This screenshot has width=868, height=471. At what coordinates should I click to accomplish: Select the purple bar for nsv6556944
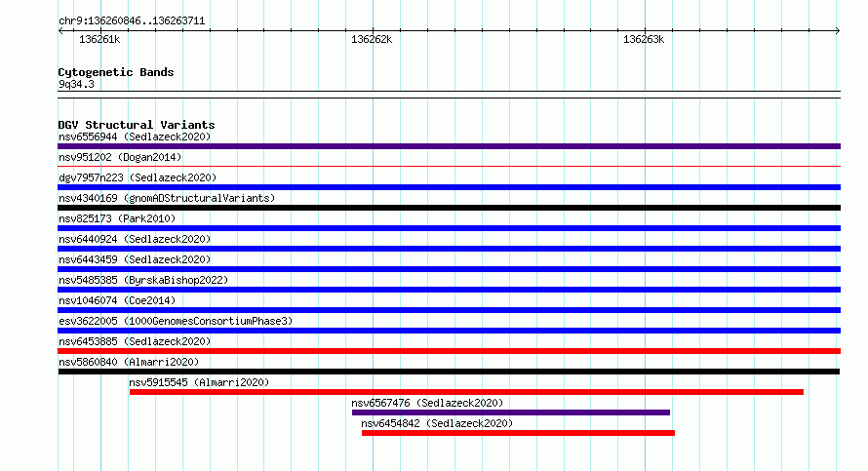449,146
